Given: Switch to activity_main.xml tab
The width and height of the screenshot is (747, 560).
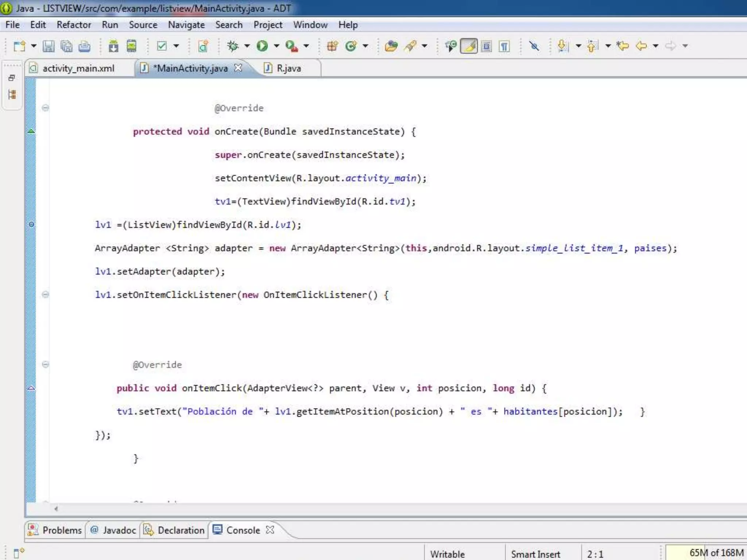Looking at the screenshot, I should click(78, 68).
